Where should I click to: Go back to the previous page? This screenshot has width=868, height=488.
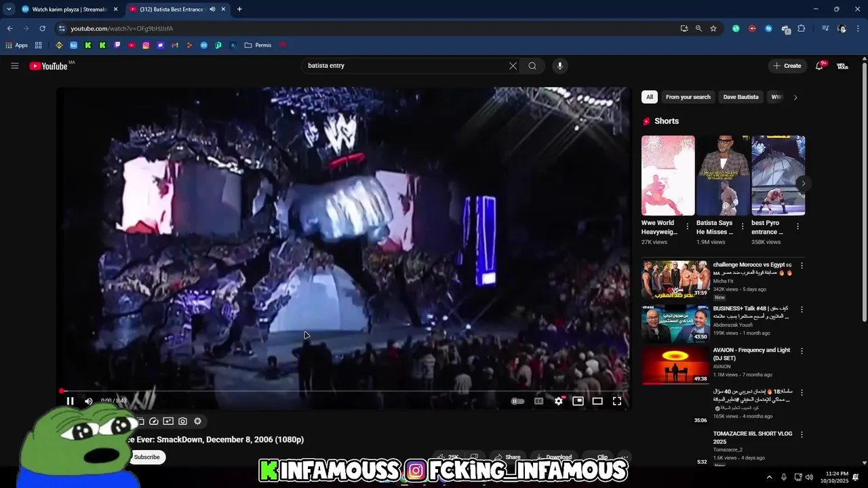[9, 28]
